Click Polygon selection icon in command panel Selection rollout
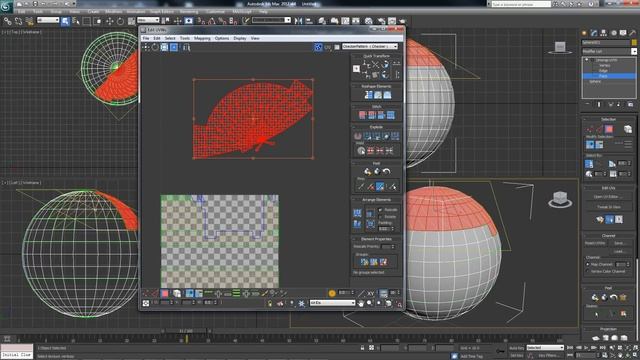Screen dimensions: 640x360 point(609,129)
